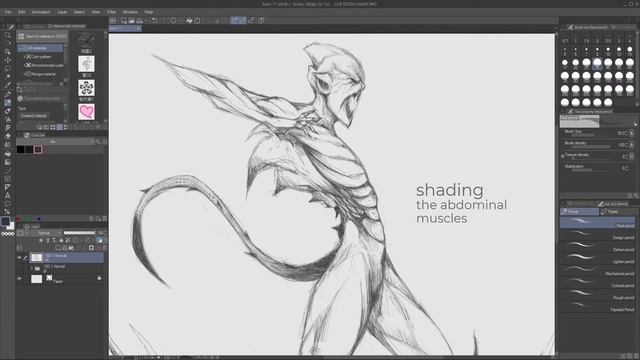
Task: Select the highlighted Pencil tool
Action: point(7,102)
